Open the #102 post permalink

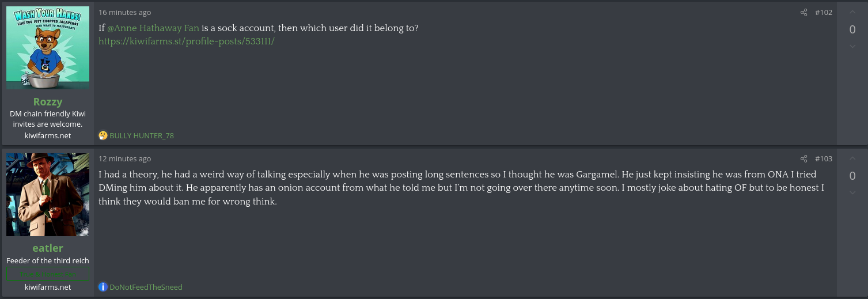(x=824, y=13)
